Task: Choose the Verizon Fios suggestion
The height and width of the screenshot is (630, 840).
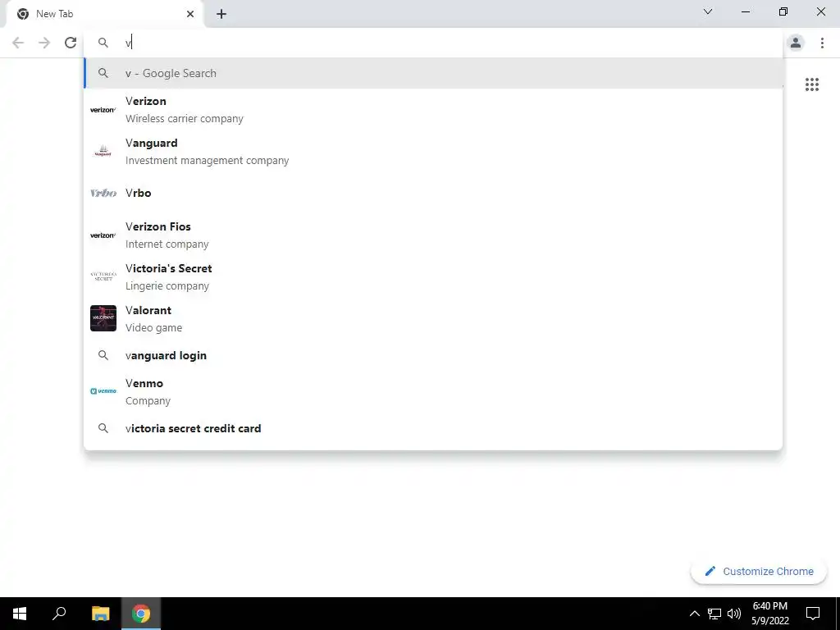Action: coord(433,235)
